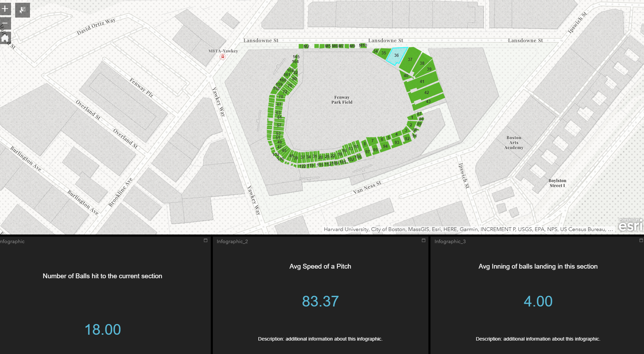Maximize the first infographic panel
Image resolution: width=644 pixels, height=354 pixels.
(x=206, y=240)
